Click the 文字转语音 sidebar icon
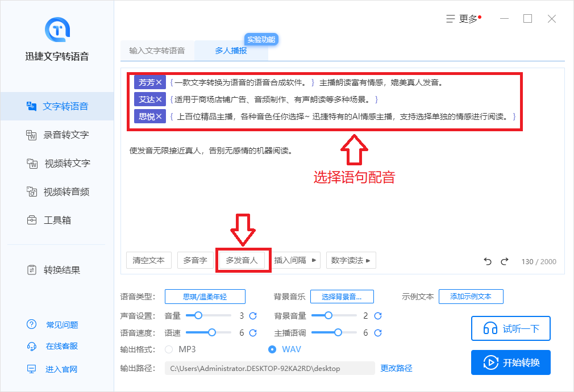Viewport: 574px width, 392px height. point(31,106)
